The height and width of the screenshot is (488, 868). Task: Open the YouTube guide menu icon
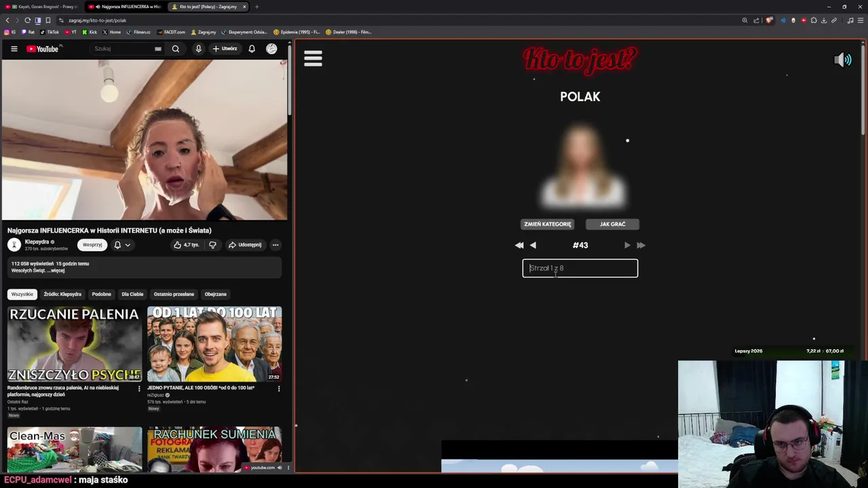14,49
